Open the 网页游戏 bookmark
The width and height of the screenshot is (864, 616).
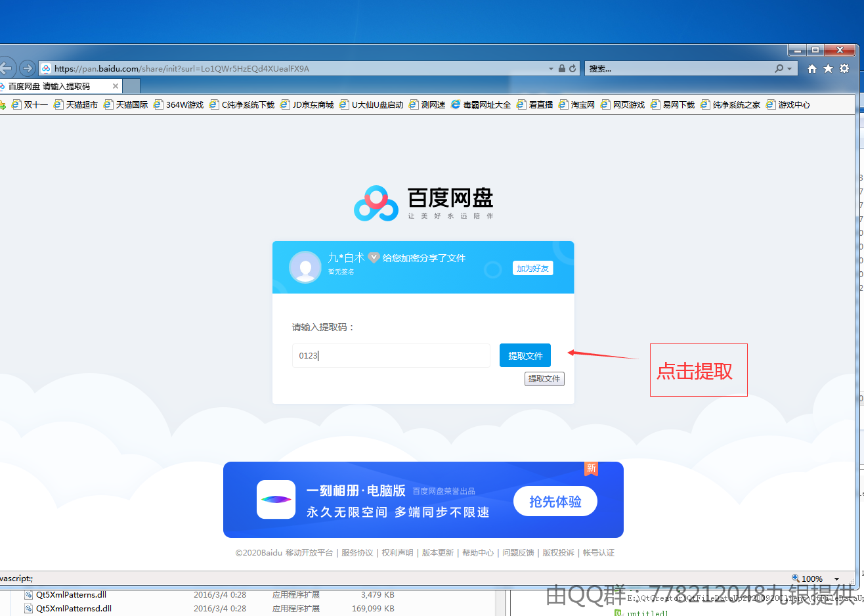pos(622,104)
